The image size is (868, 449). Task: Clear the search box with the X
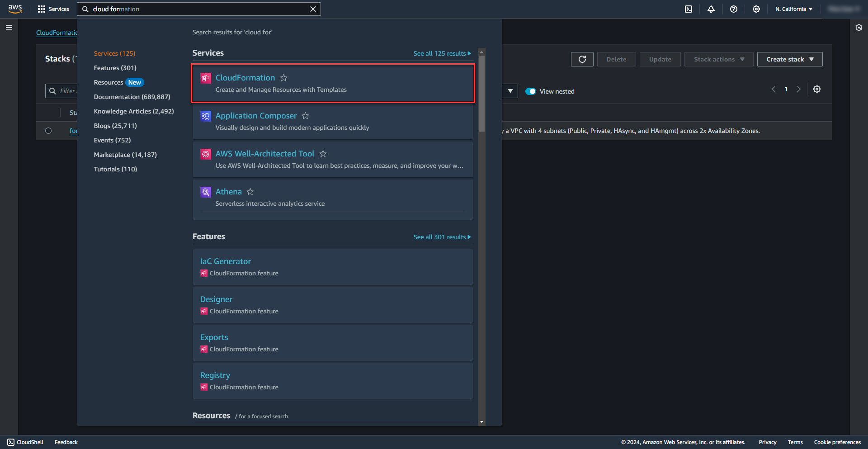click(313, 9)
